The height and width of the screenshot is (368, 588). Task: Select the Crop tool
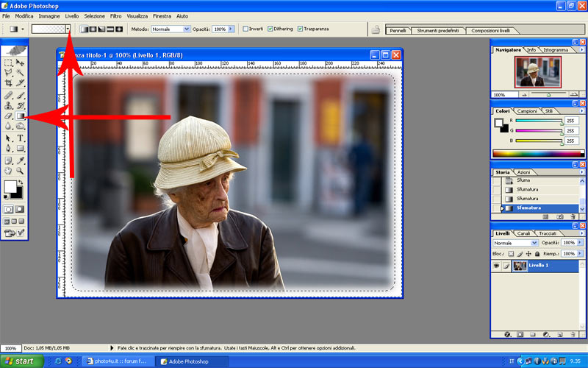click(8, 82)
